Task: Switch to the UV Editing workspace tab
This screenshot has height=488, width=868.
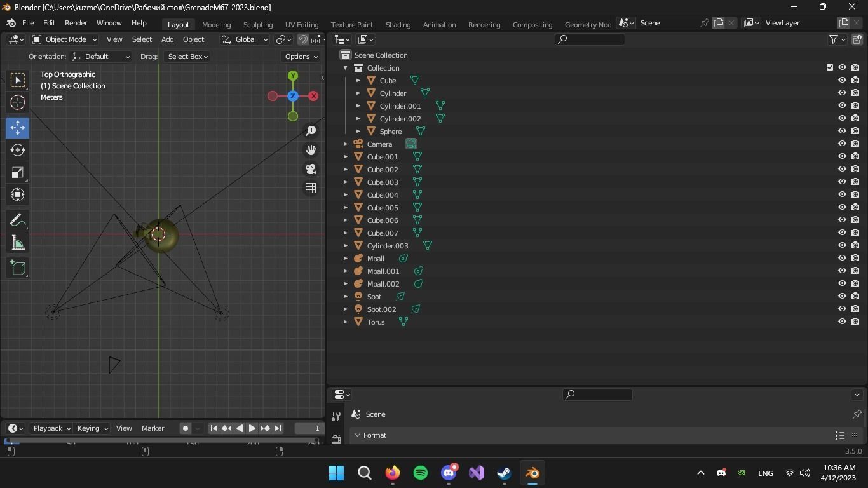Action: point(302,25)
